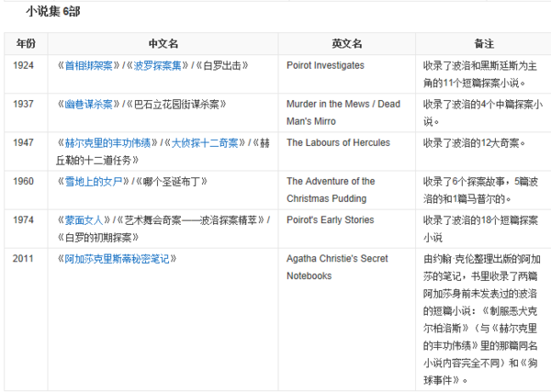The image size is (551, 392).
Task: Follow the 大侦探十二奇案 link
Action: 205,143
